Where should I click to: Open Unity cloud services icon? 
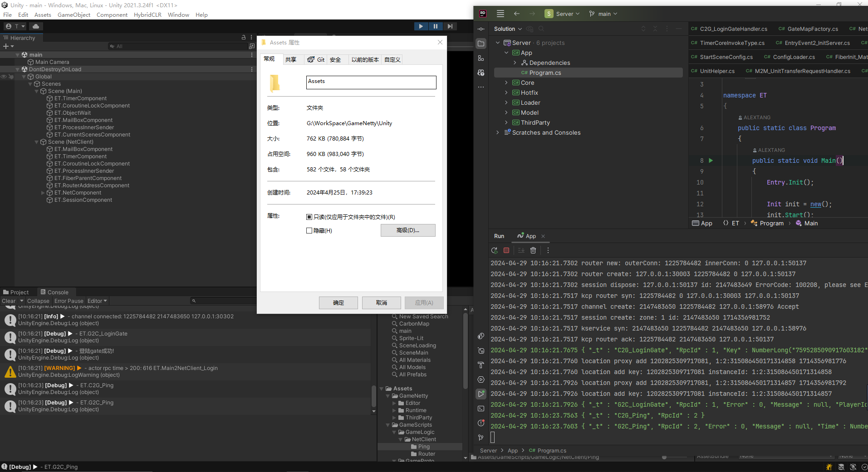pyautogui.click(x=36, y=26)
